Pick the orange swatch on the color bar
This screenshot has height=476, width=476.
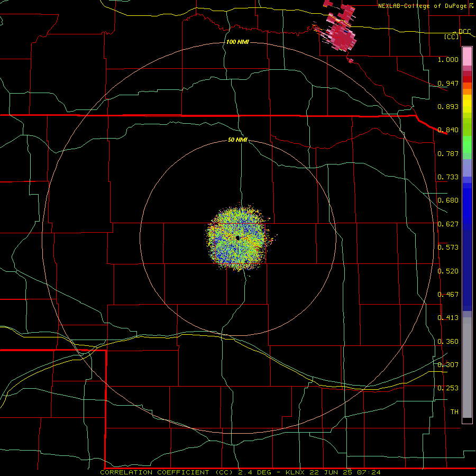467,91
